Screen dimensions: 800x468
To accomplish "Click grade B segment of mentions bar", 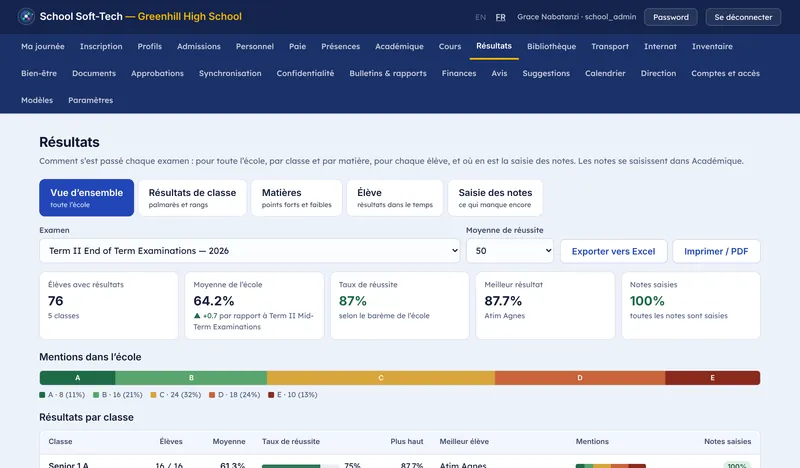I will coord(191,378).
